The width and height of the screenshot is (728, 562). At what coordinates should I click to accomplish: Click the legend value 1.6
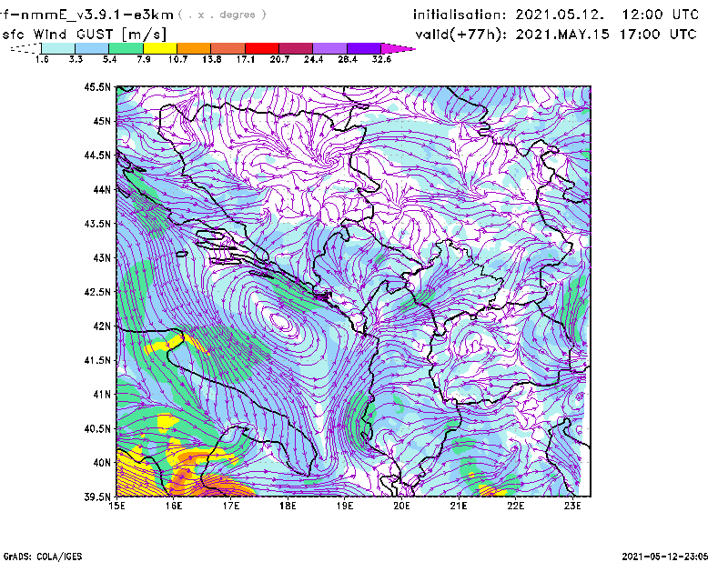pyautogui.click(x=42, y=59)
